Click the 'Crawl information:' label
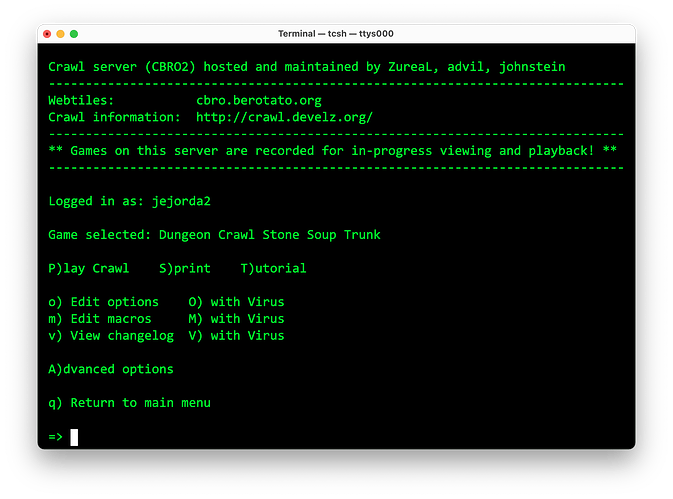The width and height of the screenshot is (673, 499). pyautogui.click(x=114, y=117)
